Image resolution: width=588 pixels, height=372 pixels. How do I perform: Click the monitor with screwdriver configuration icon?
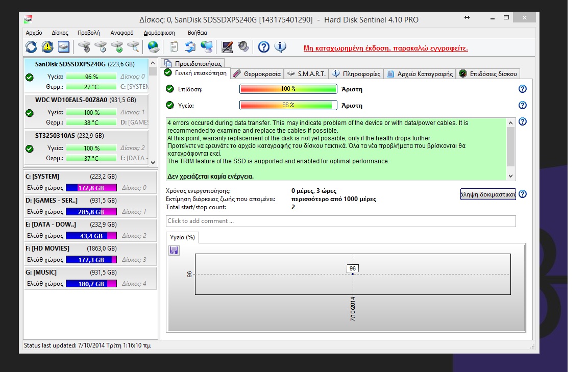point(227,47)
